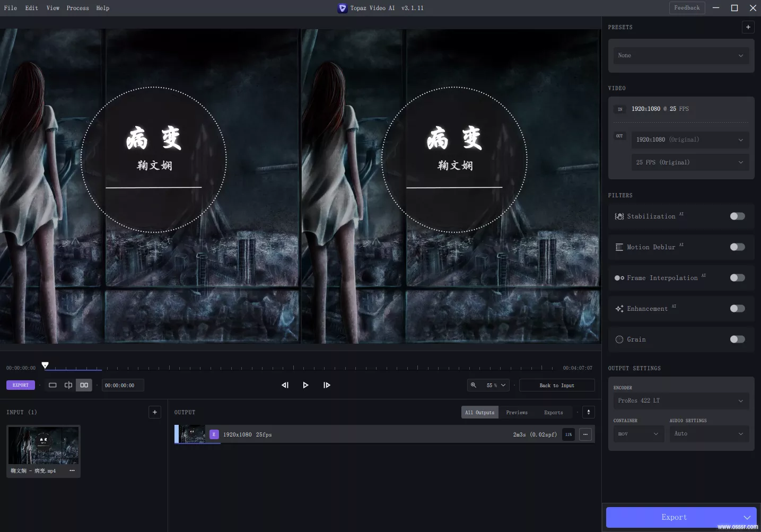Click Back to Input button
This screenshot has width=761, height=532.
tap(557, 385)
